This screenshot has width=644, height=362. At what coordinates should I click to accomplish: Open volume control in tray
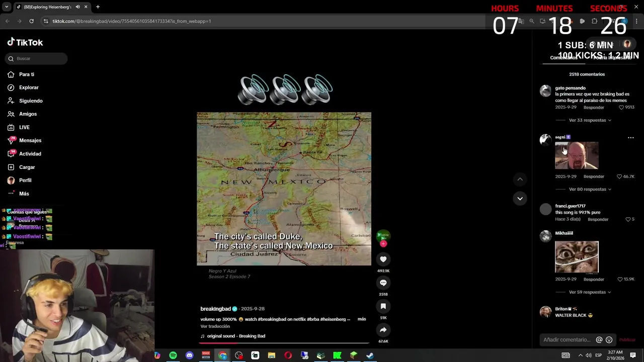(x=589, y=355)
